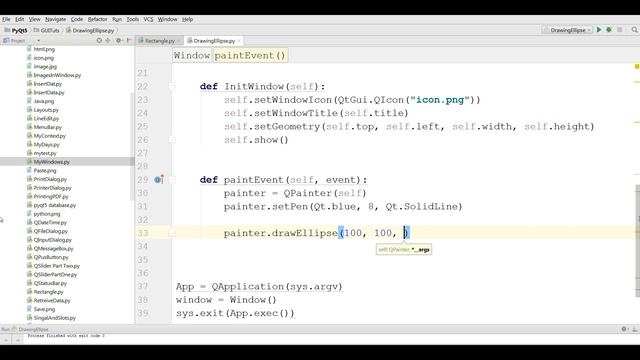Hide the Run tool window
Image resolution: width=640 pixels, height=360 pixels.
(x=635, y=329)
